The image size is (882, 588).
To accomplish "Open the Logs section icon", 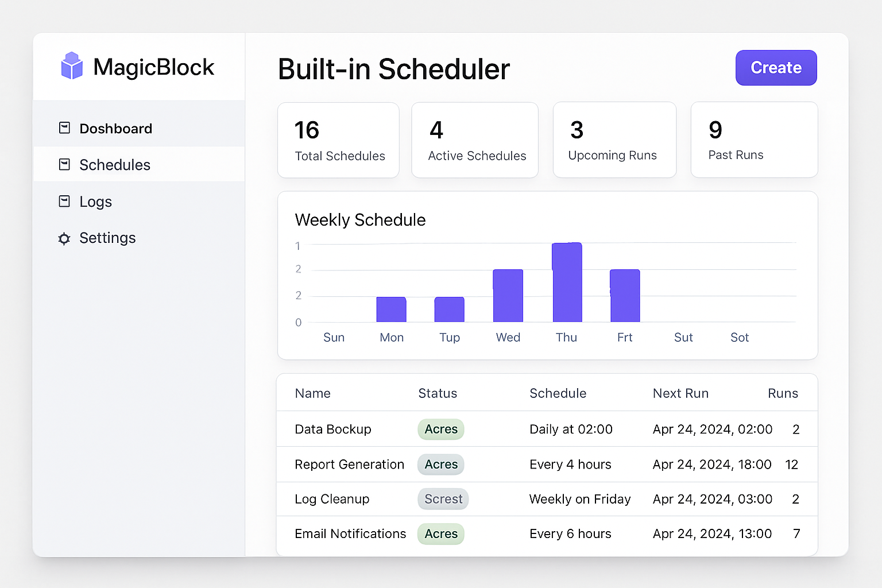I will coord(64,201).
